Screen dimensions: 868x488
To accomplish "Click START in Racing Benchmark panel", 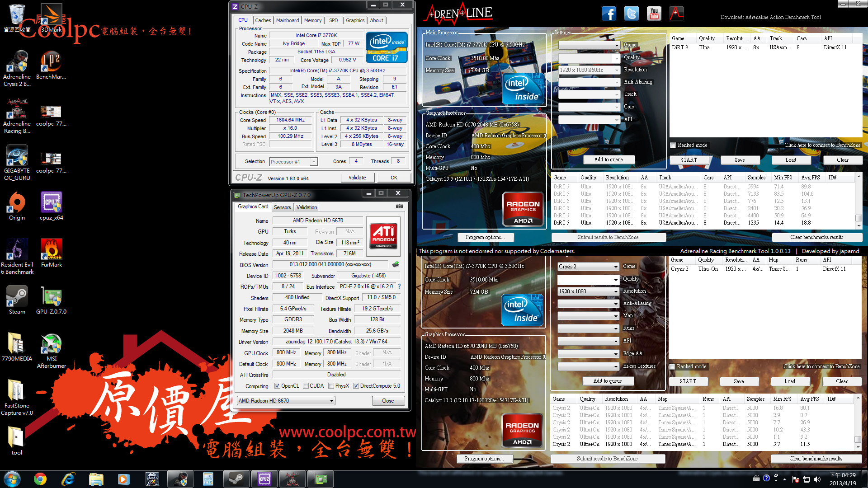I will (689, 160).
